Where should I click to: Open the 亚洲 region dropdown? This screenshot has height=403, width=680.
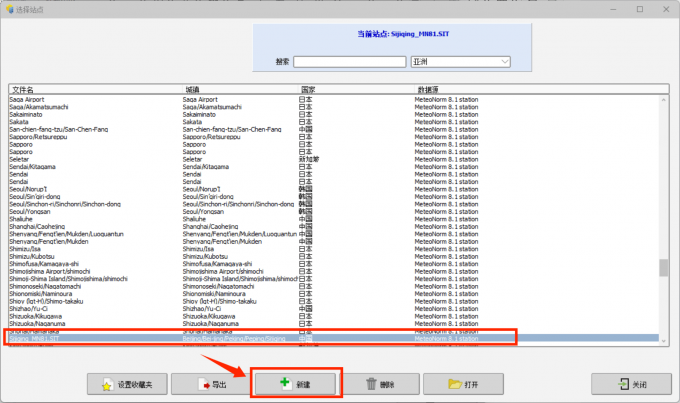pyautogui.click(x=461, y=62)
